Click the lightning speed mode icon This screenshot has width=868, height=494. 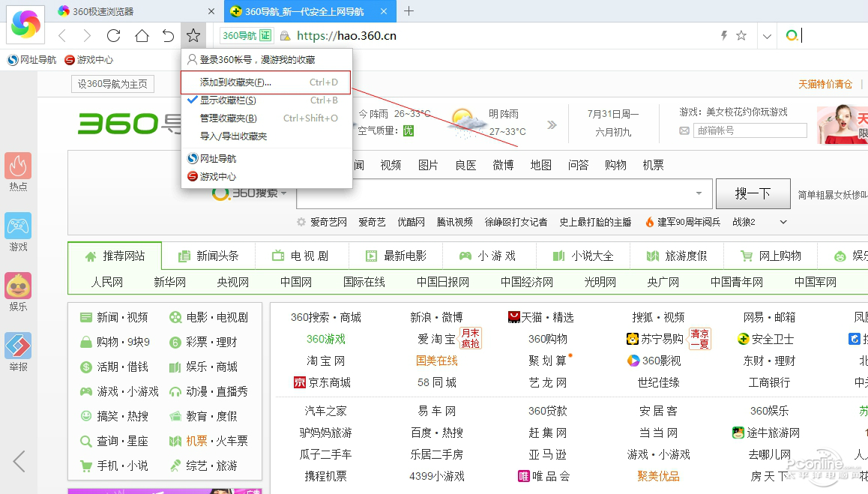point(723,36)
